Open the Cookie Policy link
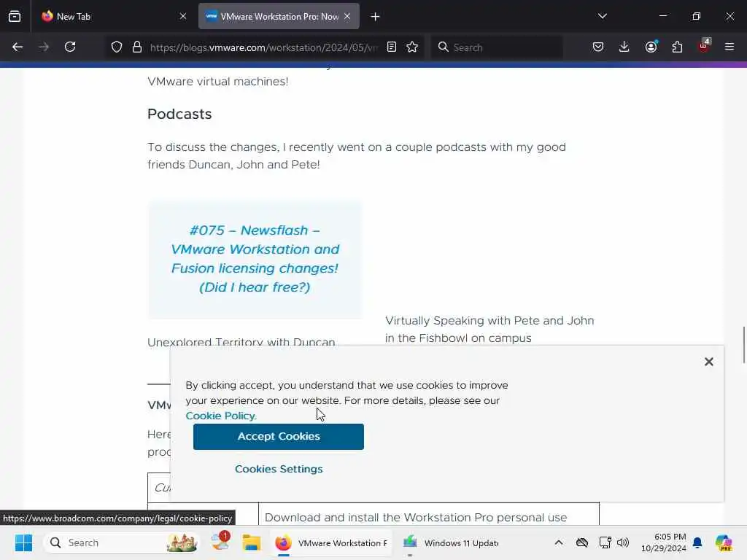Screen dimensions: 747x560 point(221,416)
